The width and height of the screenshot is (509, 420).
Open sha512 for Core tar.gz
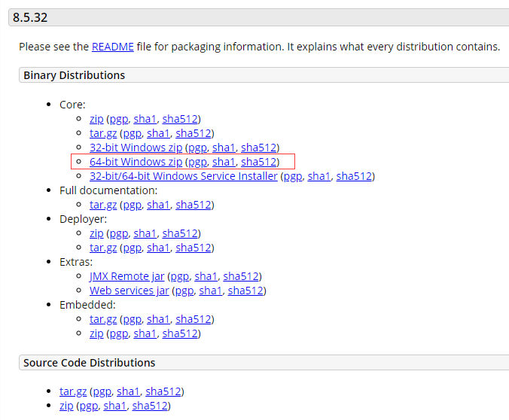(x=194, y=133)
